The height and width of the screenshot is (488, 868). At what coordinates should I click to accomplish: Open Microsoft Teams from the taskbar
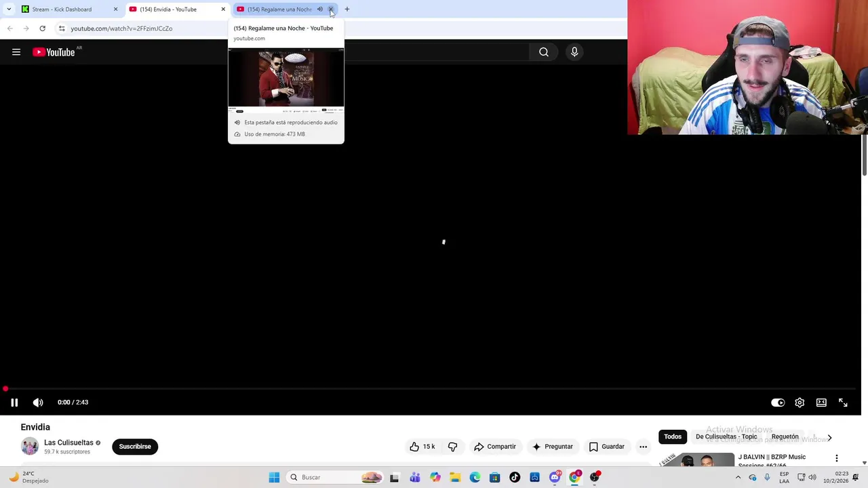[x=415, y=478]
